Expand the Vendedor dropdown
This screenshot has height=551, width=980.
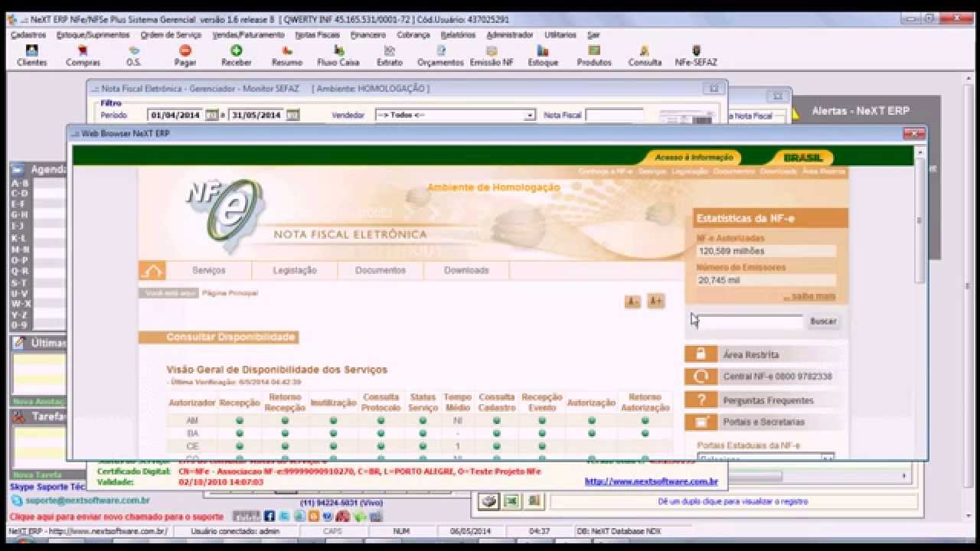pyautogui.click(x=529, y=115)
